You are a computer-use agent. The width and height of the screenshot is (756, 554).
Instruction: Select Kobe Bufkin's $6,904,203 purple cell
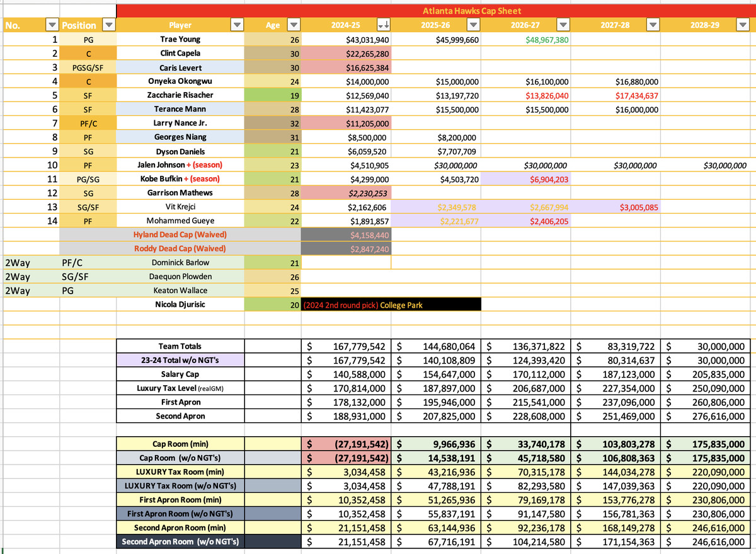click(x=526, y=179)
